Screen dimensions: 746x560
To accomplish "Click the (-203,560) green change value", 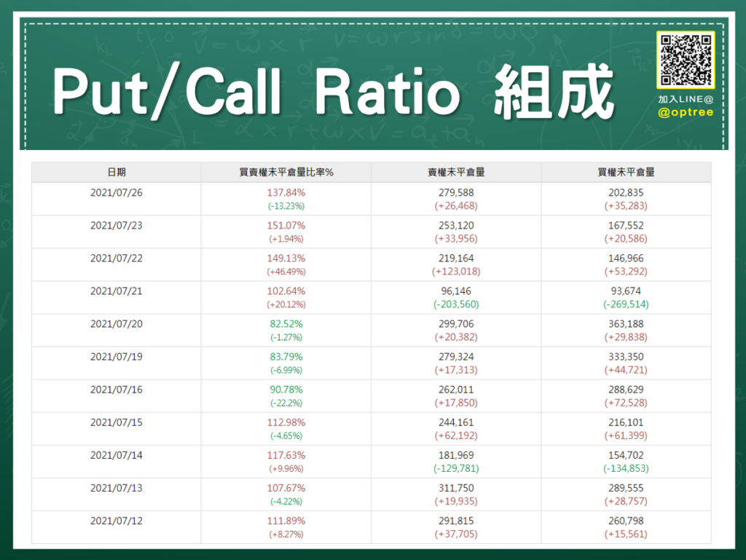I will 455,304.
